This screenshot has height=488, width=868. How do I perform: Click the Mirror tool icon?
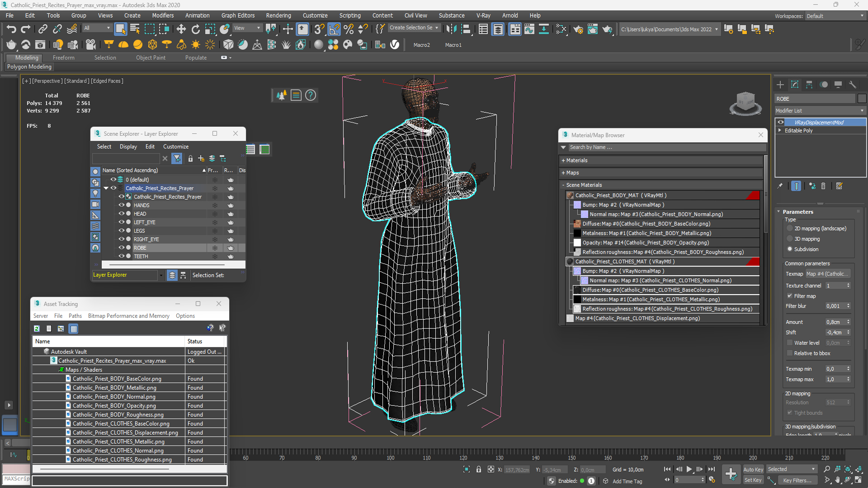(451, 29)
